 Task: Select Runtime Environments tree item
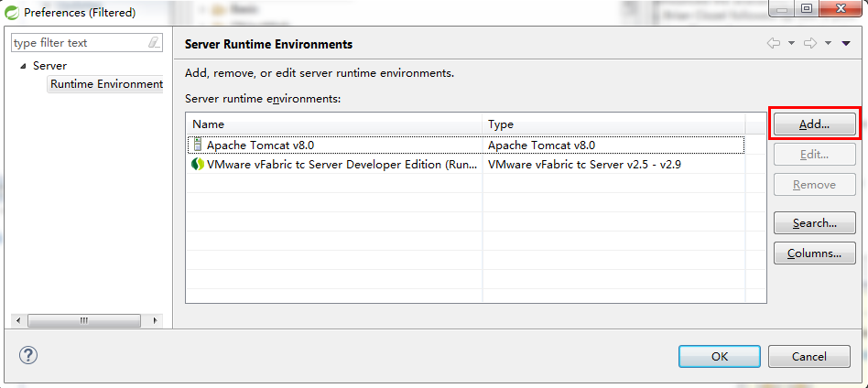(x=105, y=84)
